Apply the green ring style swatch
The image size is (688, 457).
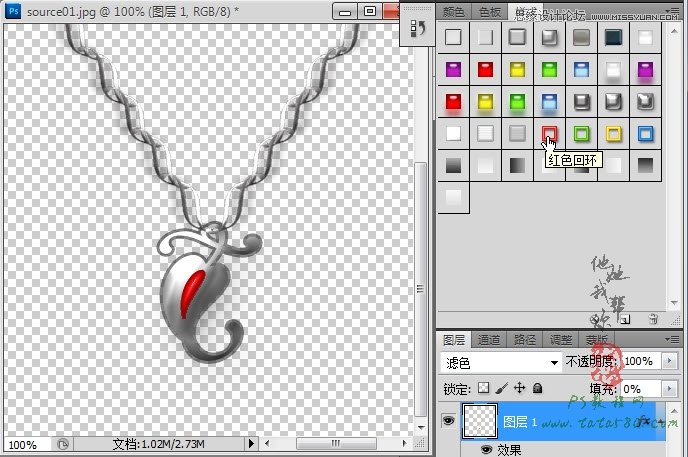[581, 133]
